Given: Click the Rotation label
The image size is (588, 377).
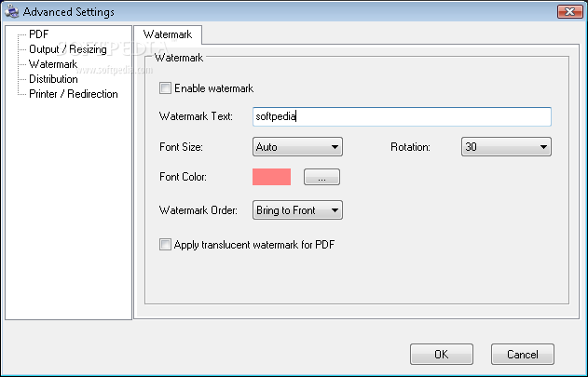Looking at the screenshot, I should coord(410,147).
